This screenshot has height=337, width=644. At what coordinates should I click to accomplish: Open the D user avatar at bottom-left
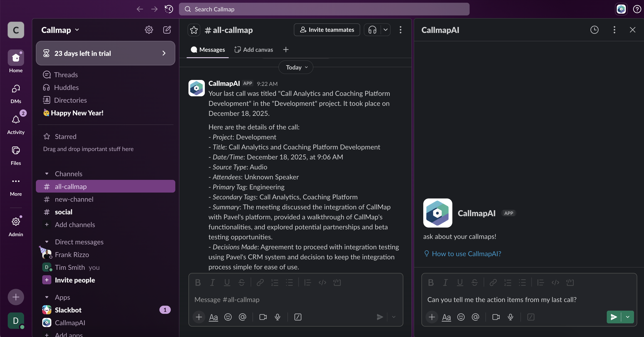point(16,320)
